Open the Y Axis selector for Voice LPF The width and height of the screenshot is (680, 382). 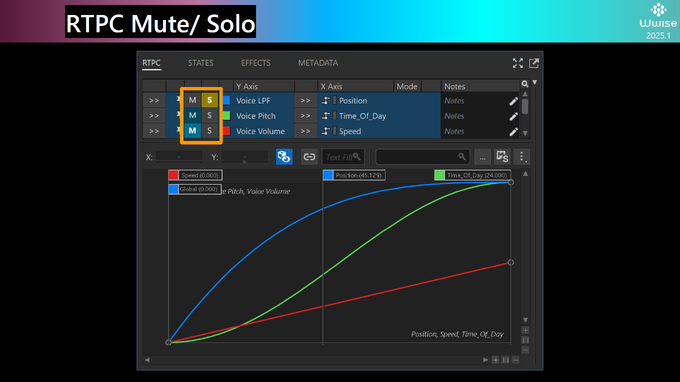pyautogui.click(x=154, y=101)
